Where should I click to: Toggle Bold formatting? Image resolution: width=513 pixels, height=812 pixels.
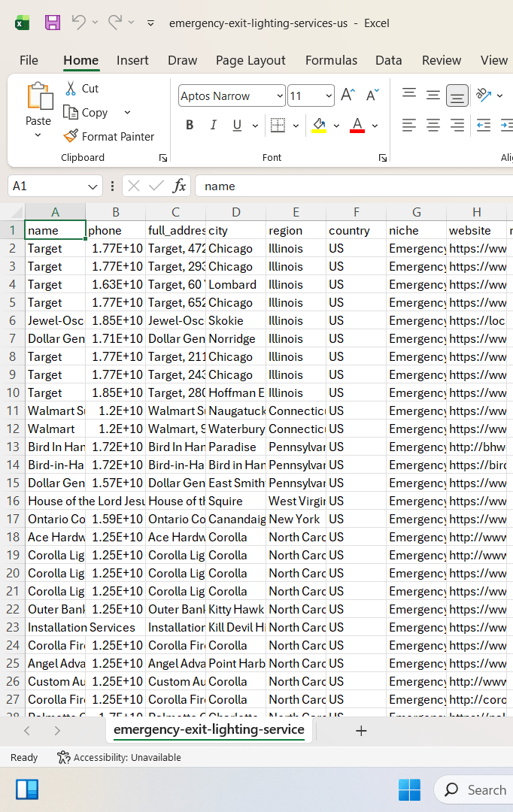(190, 126)
